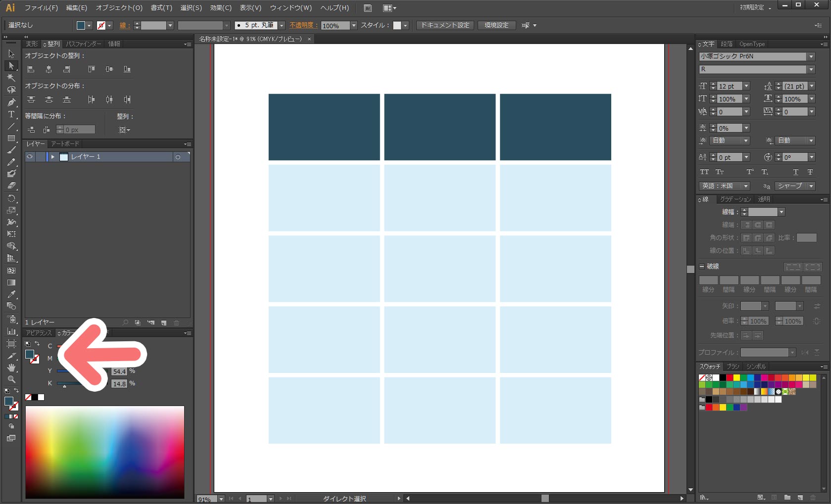Viewport: 831px width, 504px height.
Task: Toggle Strikethrough text button
Action: point(810,172)
